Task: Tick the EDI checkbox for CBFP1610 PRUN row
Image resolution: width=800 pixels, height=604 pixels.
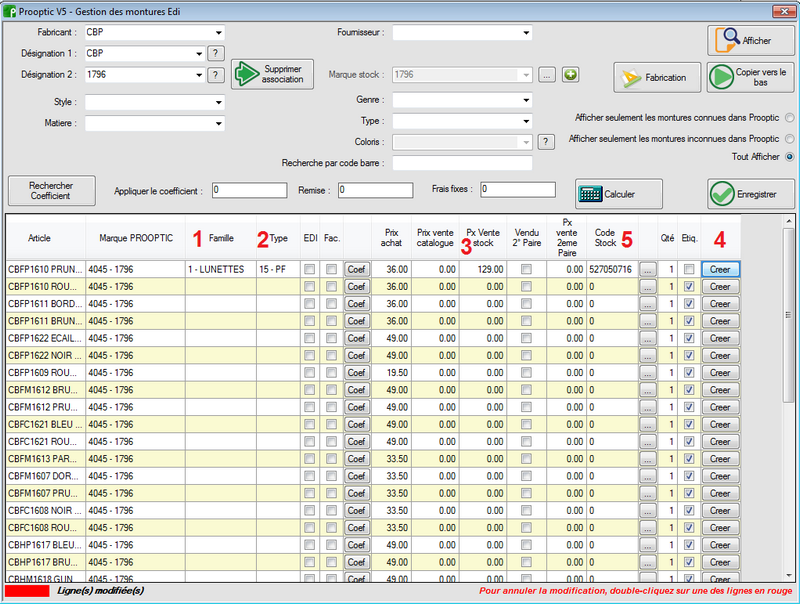Action: [310, 269]
